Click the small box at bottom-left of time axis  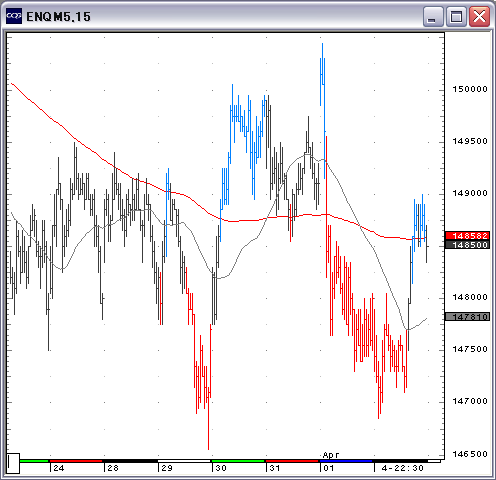pyautogui.click(x=13, y=463)
